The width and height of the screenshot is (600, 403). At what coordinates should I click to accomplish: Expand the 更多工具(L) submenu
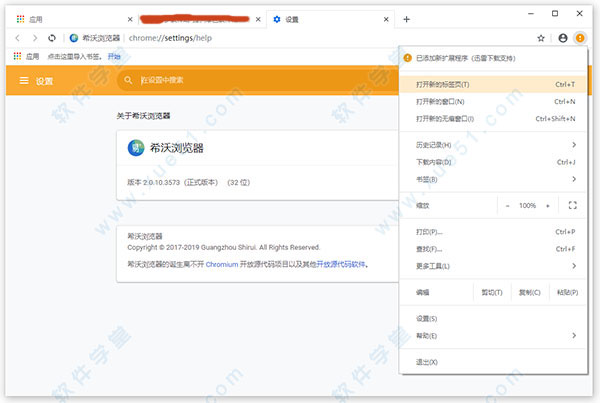pos(493,266)
